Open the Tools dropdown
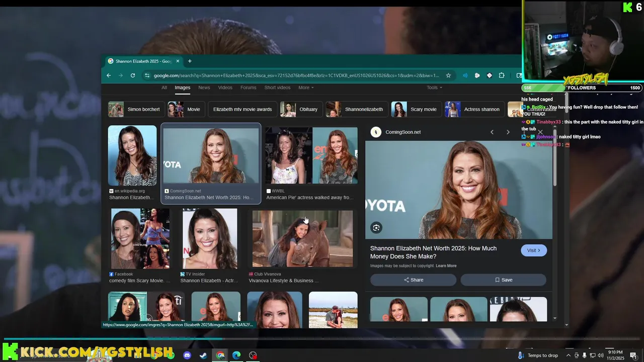 [x=435, y=87]
